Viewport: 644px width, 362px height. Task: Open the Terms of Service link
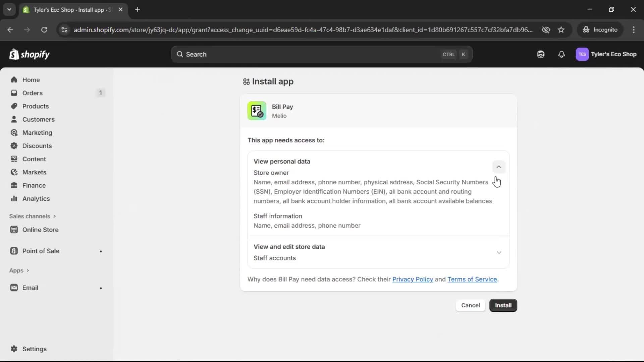472,279
